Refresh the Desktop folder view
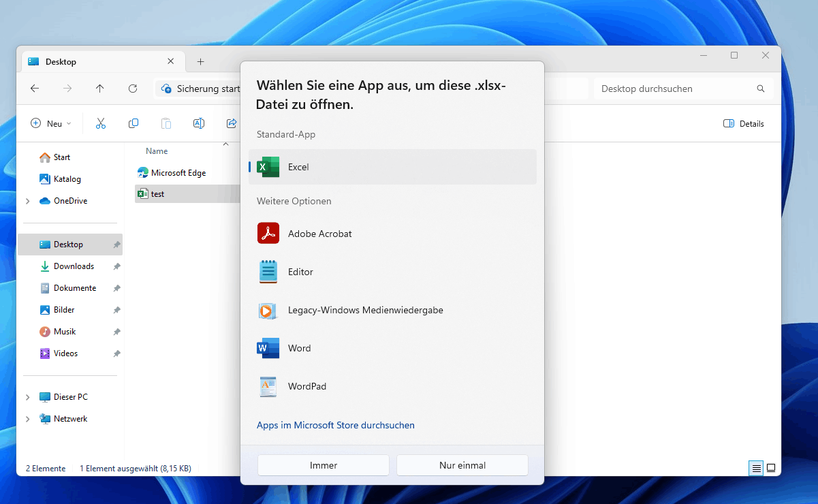818x504 pixels. [133, 89]
